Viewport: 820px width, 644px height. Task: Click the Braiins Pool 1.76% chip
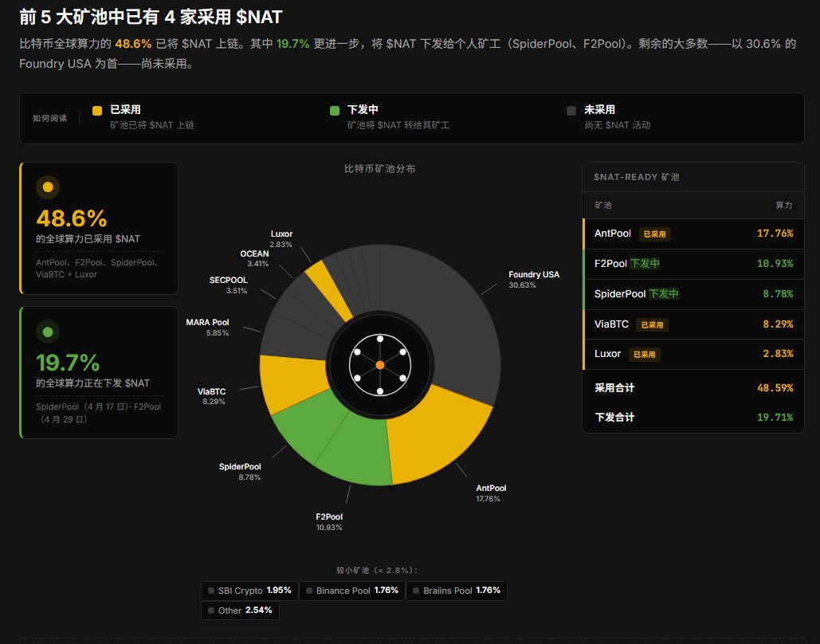457,591
